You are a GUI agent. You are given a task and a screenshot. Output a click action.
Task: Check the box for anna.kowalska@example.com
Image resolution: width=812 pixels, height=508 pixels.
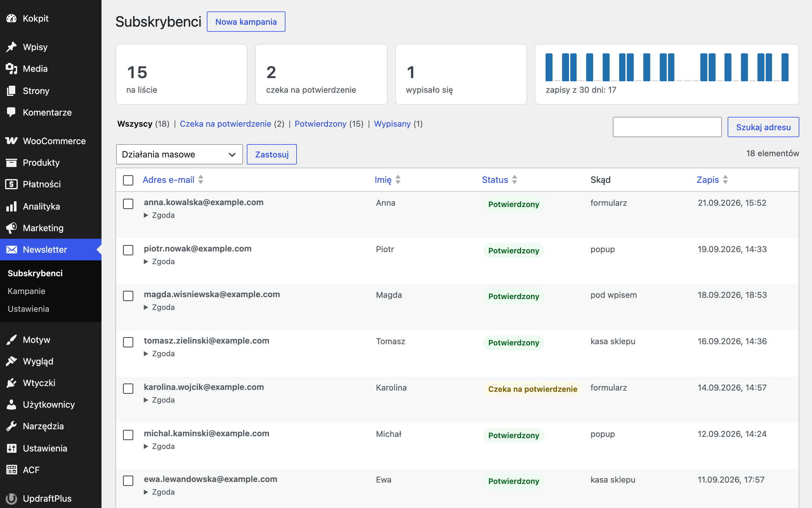(x=128, y=204)
